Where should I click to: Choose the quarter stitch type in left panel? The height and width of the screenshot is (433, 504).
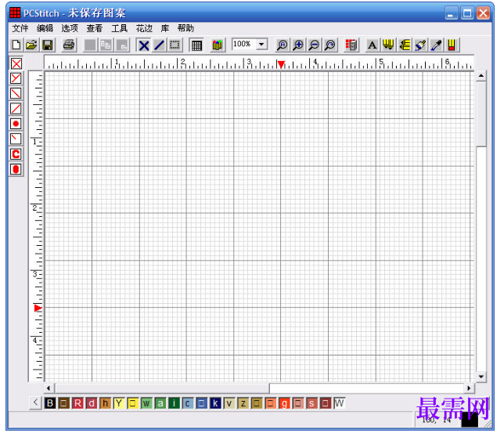(x=16, y=139)
